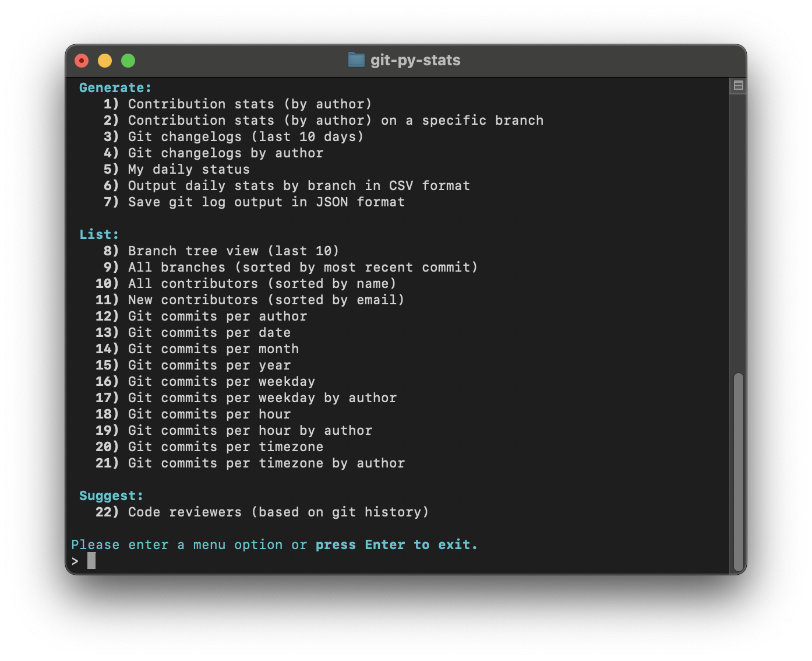Zoom the terminal with the green button
Image resolution: width=812 pixels, height=661 pixels.
click(x=128, y=61)
